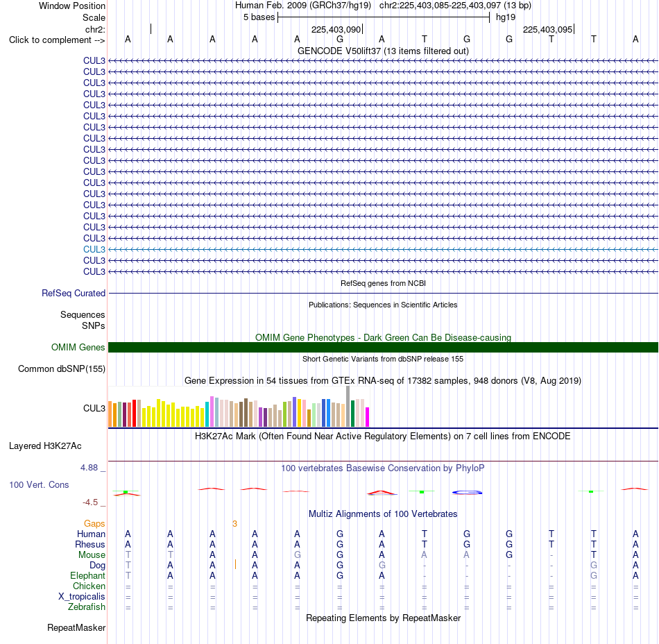This screenshot has height=644, width=659.
Task: Click the magenta last bar in GTEx chart
Action: point(368,417)
